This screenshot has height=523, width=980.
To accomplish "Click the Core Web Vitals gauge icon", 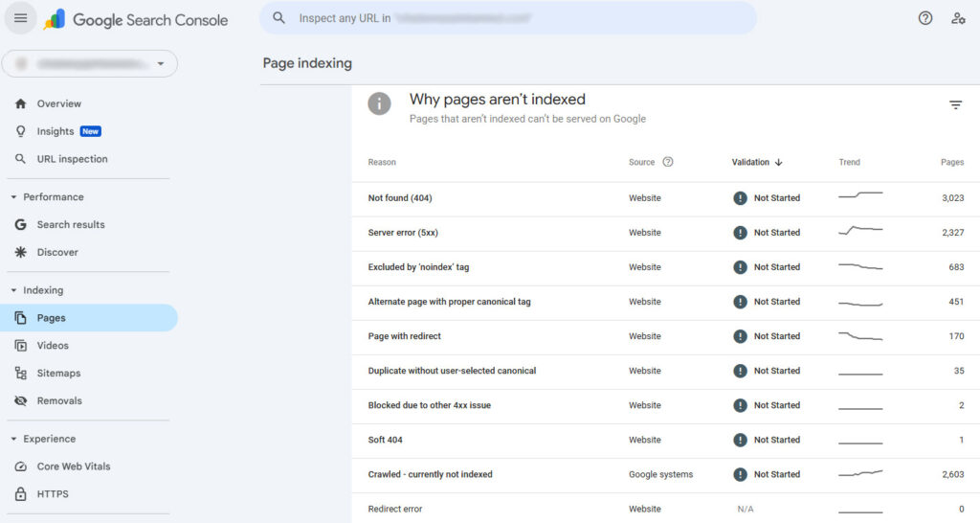I will click(x=21, y=466).
